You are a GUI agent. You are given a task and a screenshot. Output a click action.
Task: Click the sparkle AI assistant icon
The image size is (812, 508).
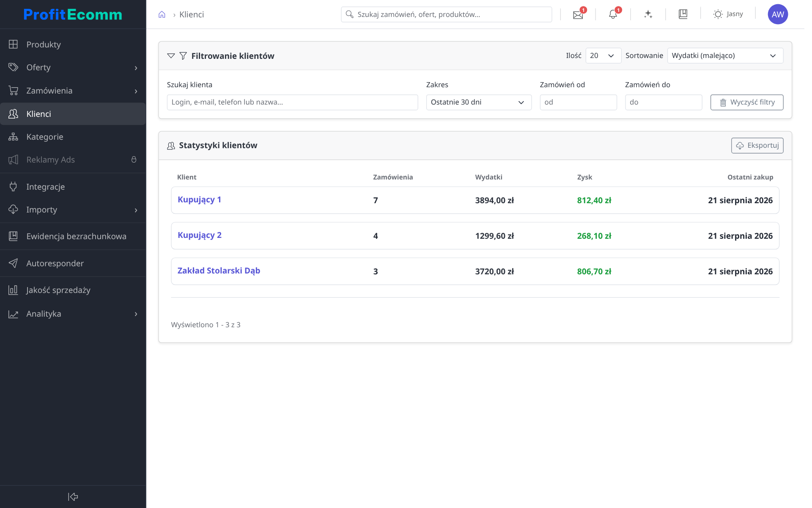[x=648, y=14]
